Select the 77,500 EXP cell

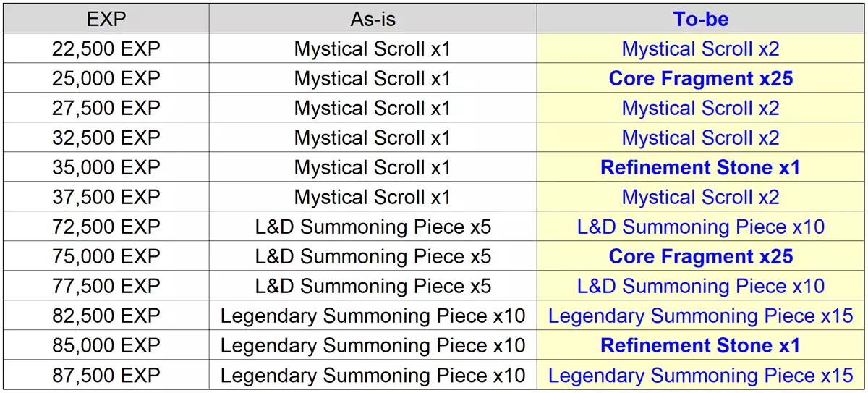pyautogui.click(x=106, y=286)
